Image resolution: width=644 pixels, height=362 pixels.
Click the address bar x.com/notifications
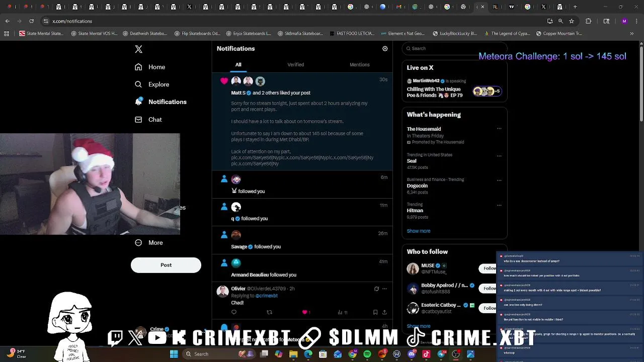tap(72, 21)
